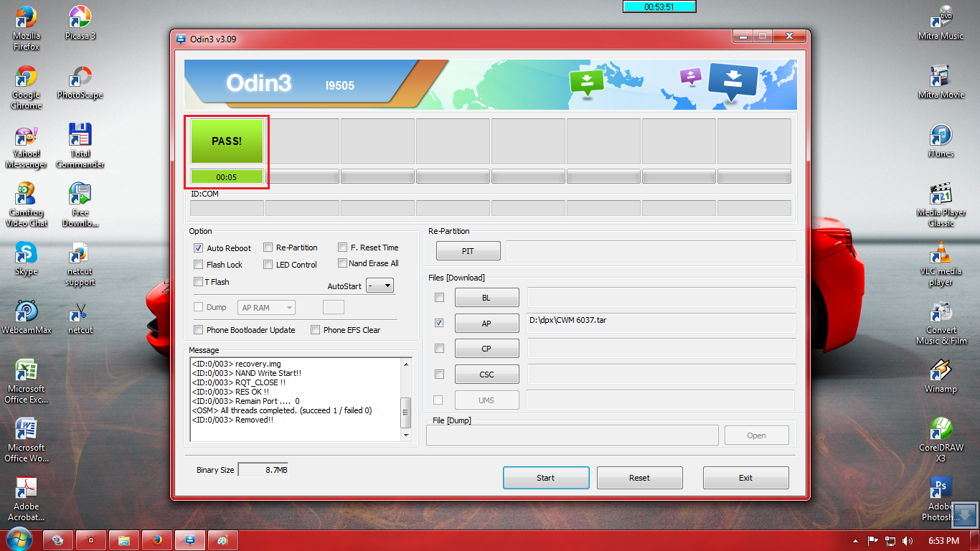Select the netcut scissors icon
The image size is (980, 551).
80,311
